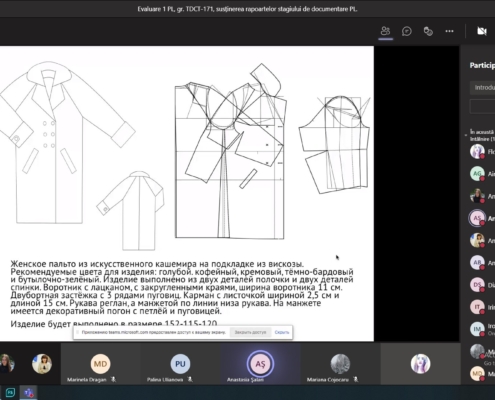The height and width of the screenshot is (400, 495).
Task: Click the Закрыть доступ stop sharing button
Action: point(250,332)
